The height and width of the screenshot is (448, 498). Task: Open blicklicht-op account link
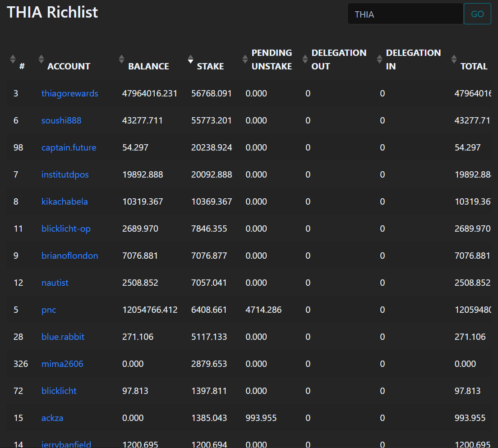click(x=66, y=229)
